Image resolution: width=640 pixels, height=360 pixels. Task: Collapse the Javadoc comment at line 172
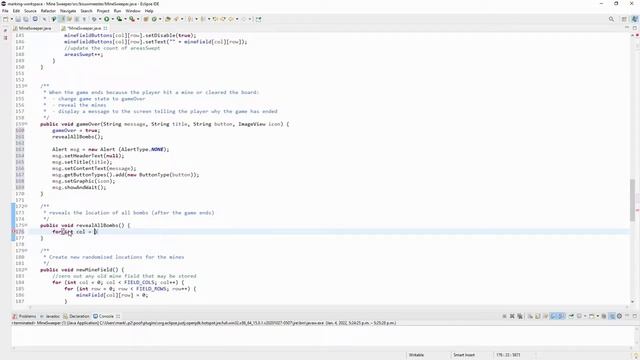pyautogui.click(x=27, y=206)
